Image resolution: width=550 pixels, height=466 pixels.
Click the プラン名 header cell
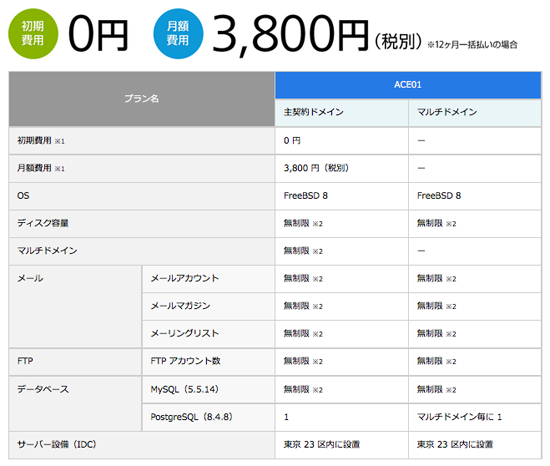(142, 99)
